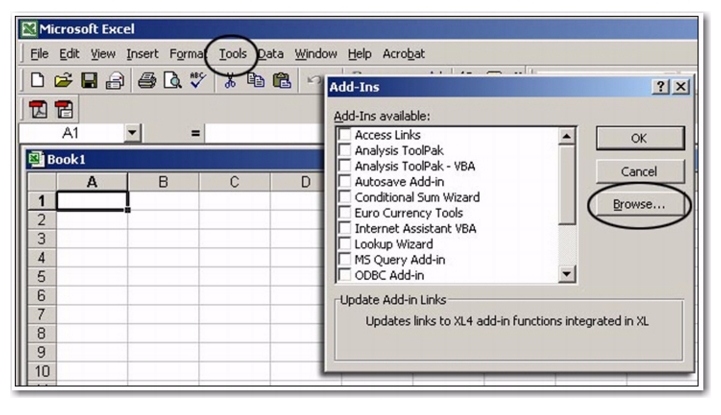
Task: Select column D header
Action: point(298,182)
